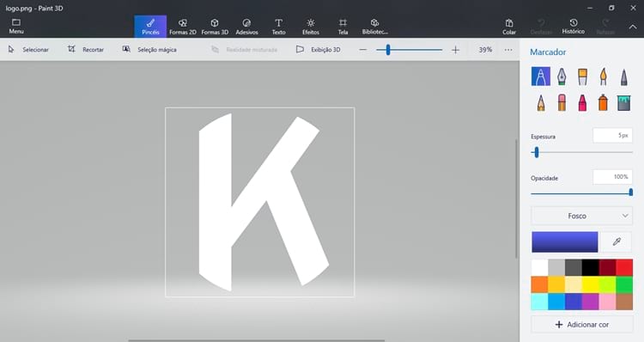Click the zoom slider handle

(388, 50)
